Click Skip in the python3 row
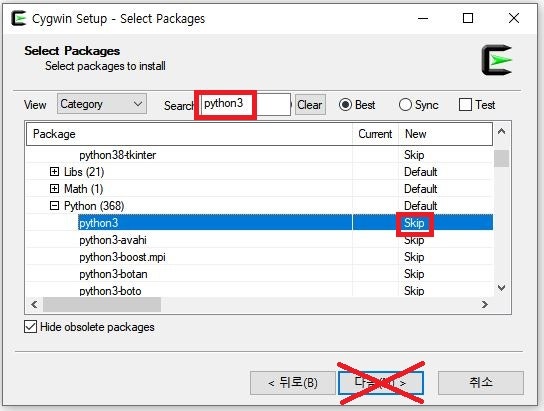This screenshot has height=411, width=544. tap(414, 223)
